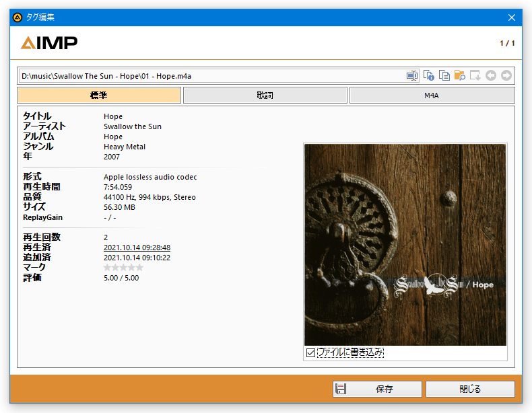Click the 評価 value '5.00 / 5.00'
The height and width of the screenshot is (413, 532).
(121, 278)
